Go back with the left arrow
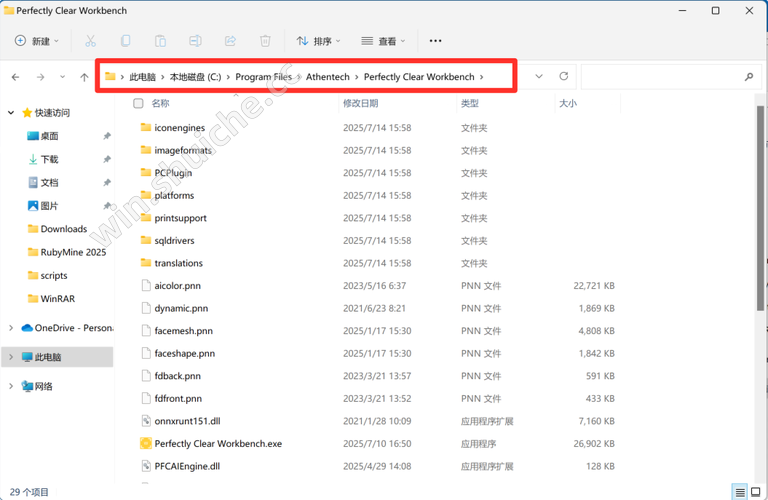The image size is (768, 500). tap(16, 77)
